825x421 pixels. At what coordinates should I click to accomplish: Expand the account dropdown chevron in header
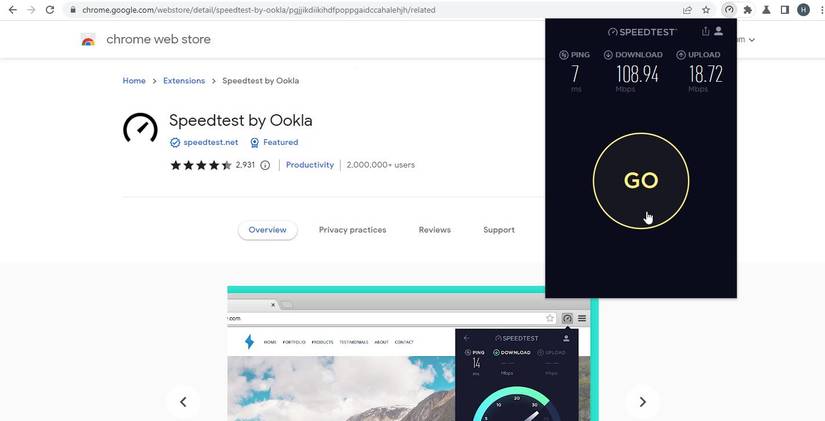pyautogui.click(x=752, y=39)
